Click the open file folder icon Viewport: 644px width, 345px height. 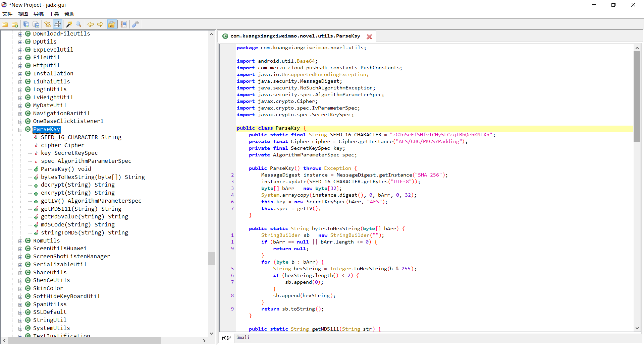tap(5, 24)
